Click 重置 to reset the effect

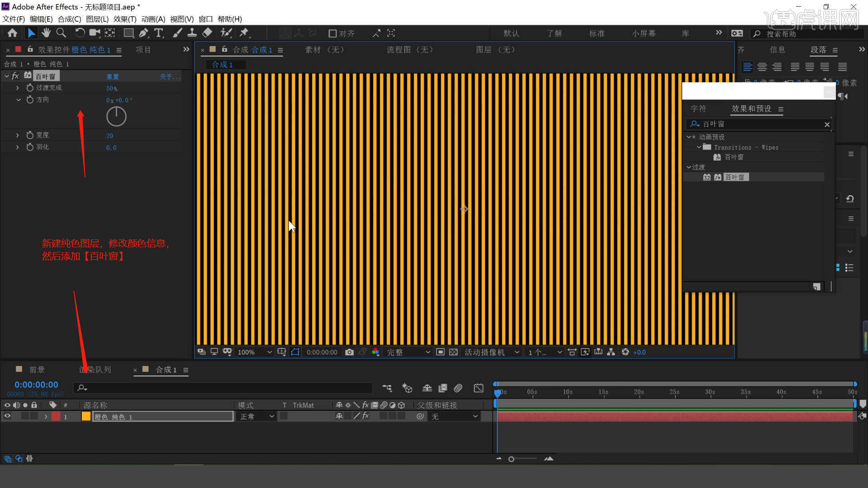point(113,76)
